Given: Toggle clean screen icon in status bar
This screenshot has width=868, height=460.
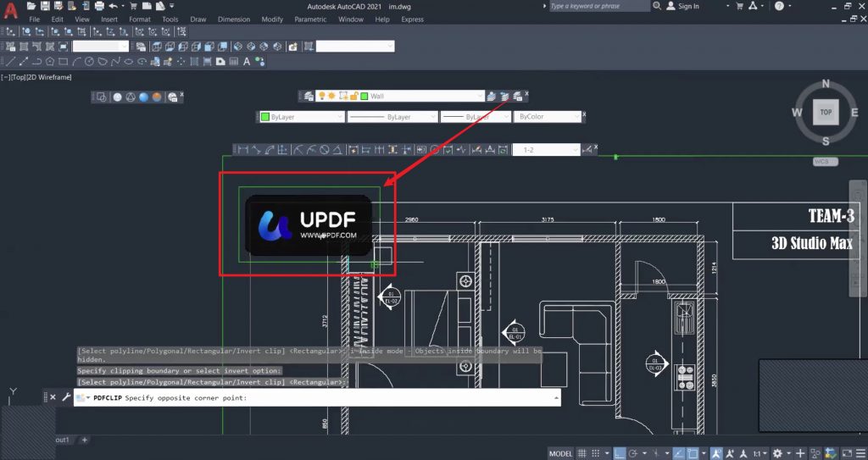Looking at the screenshot, I should pyautogui.click(x=847, y=453).
